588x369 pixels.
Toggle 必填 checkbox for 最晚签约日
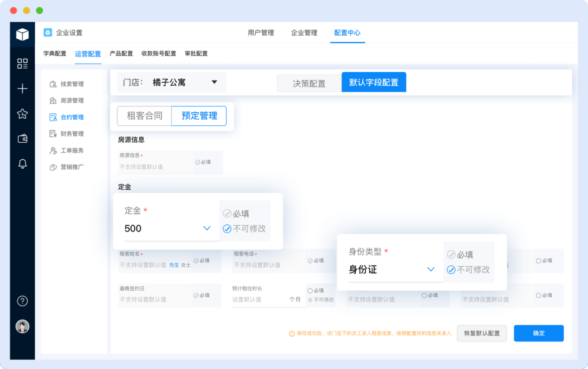coord(196,296)
